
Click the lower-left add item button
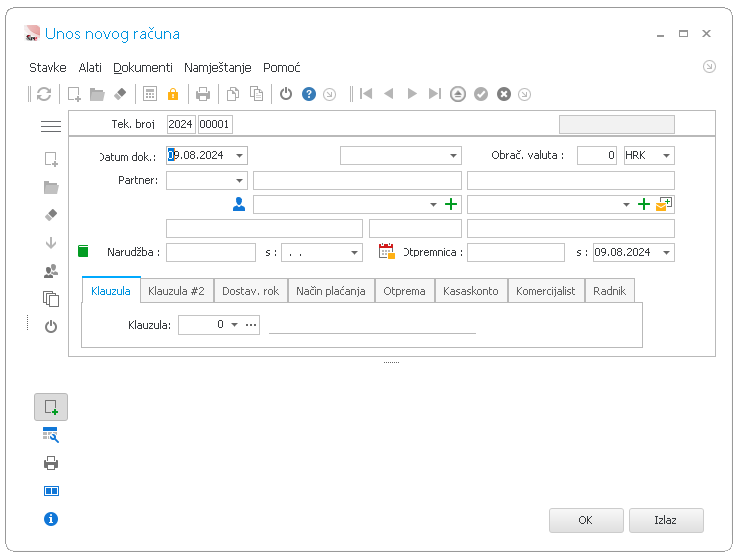51,407
